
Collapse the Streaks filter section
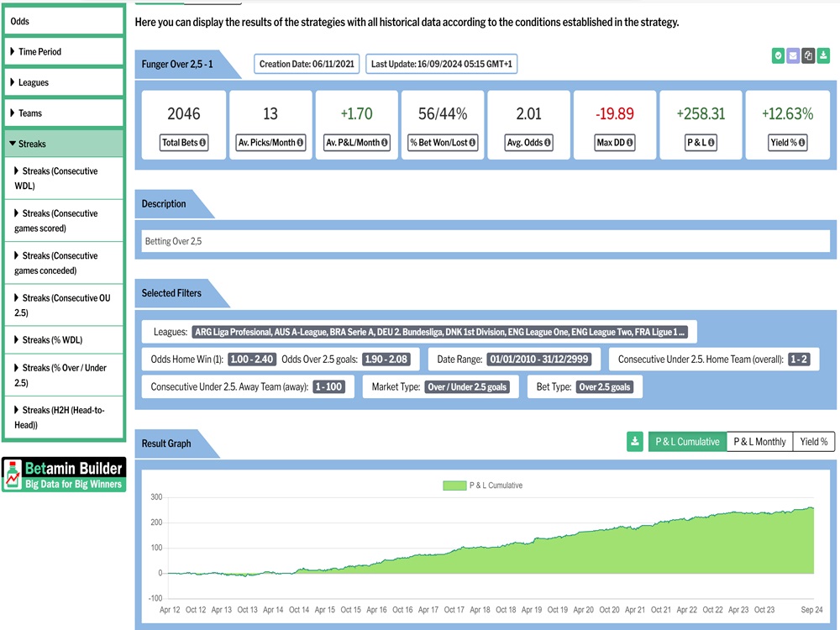63,144
